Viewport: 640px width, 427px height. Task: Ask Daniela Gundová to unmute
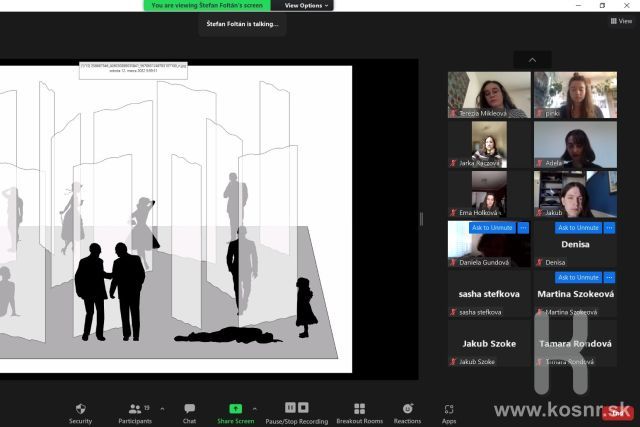pyautogui.click(x=492, y=228)
